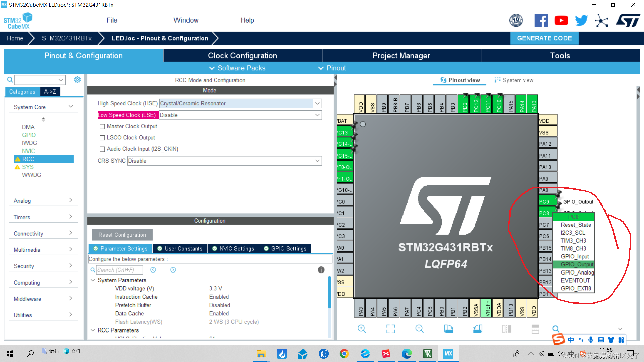Image resolution: width=644 pixels, height=362 pixels.
Task: Check the Master Clock Output checkbox
Action: click(102, 126)
